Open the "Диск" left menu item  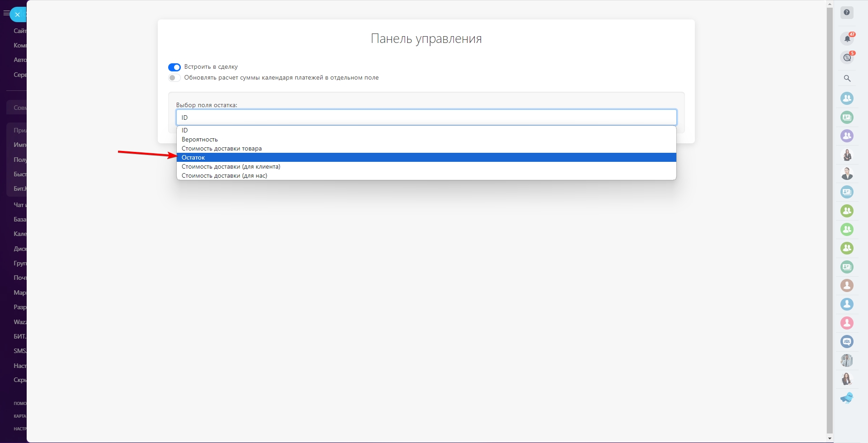click(x=20, y=249)
